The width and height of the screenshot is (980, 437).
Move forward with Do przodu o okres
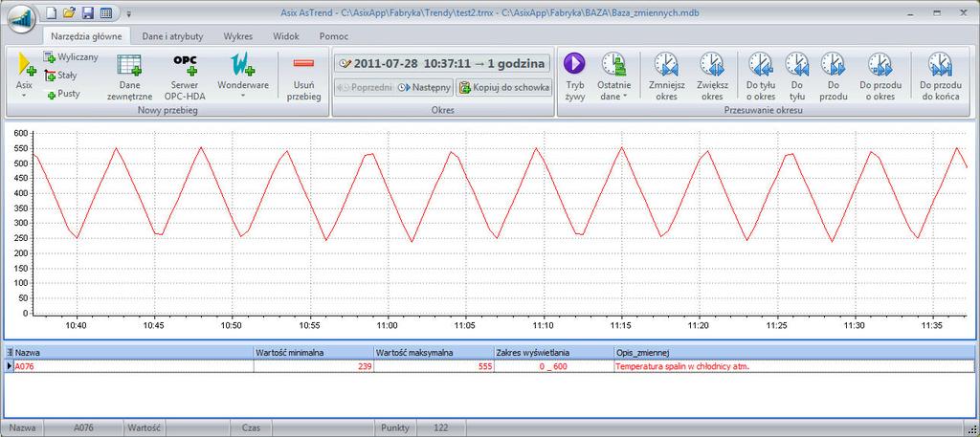point(879,76)
